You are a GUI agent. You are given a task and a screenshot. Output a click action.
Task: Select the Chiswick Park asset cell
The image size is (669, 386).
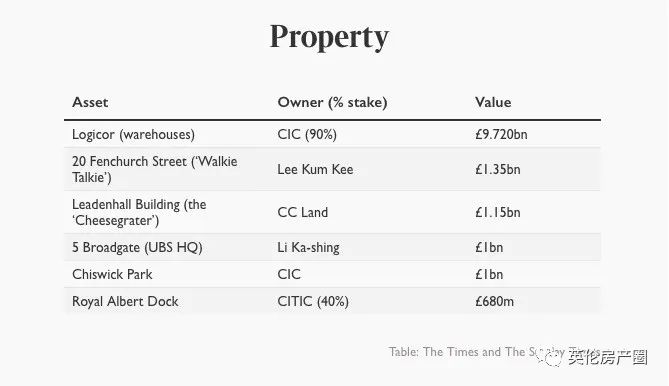112,274
